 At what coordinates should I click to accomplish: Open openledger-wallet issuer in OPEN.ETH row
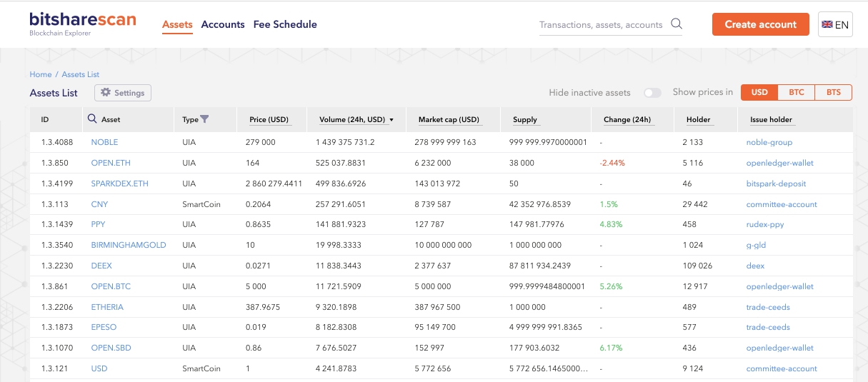point(780,163)
